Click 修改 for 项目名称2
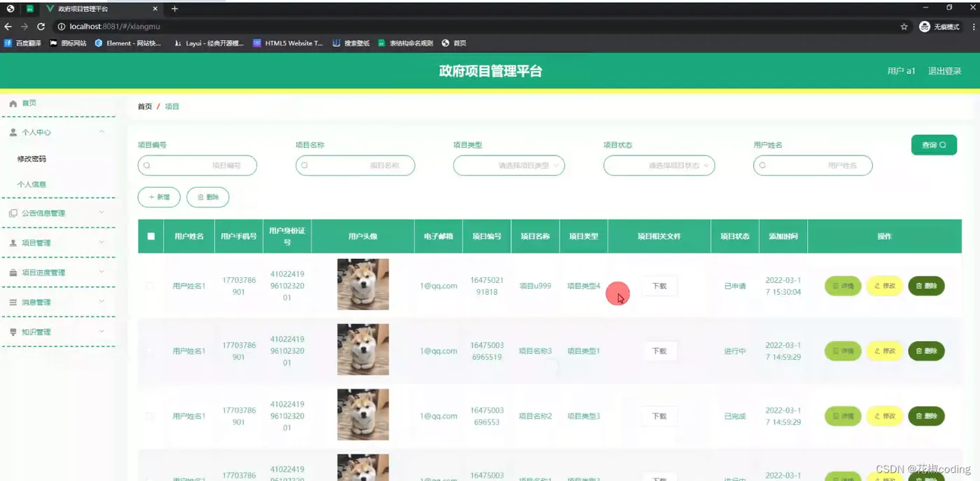Image resolution: width=980 pixels, height=481 pixels. click(x=885, y=416)
